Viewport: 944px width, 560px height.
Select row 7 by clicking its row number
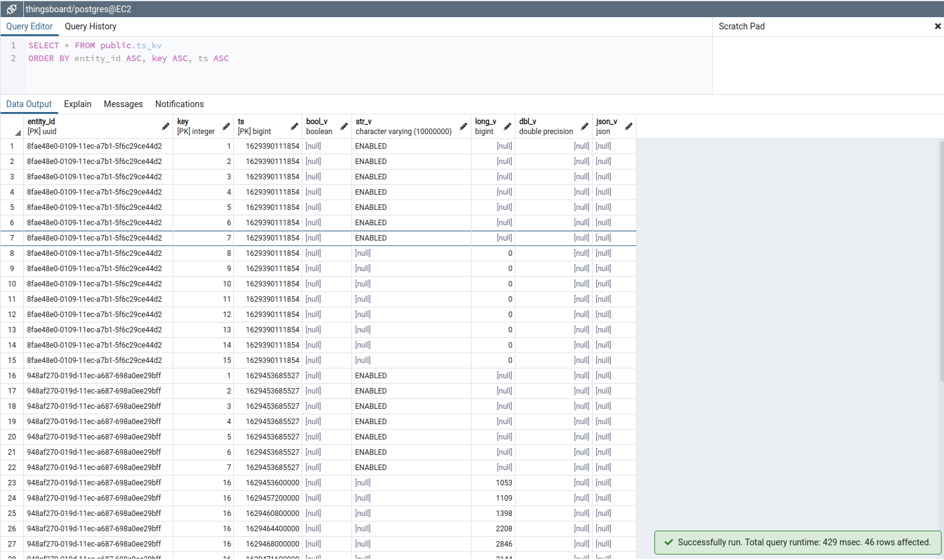[12, 237]
